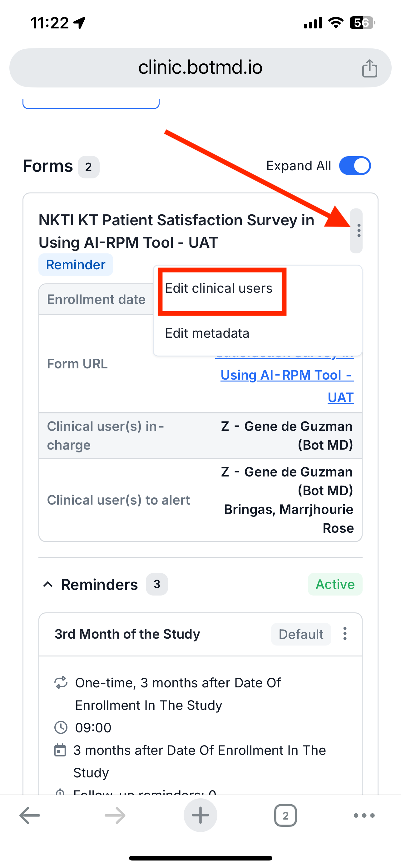Select Edit clinical users from the menu
401x868 pixels.
click(219, 288)
